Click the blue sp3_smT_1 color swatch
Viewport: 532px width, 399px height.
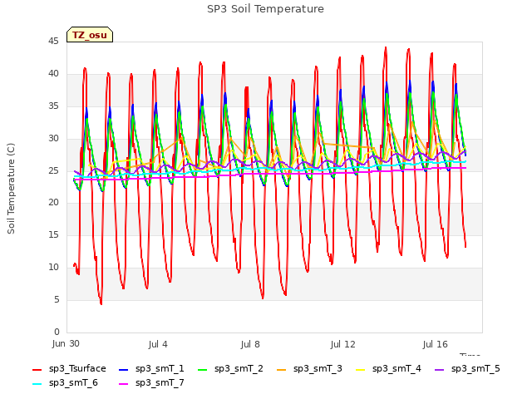124,369
